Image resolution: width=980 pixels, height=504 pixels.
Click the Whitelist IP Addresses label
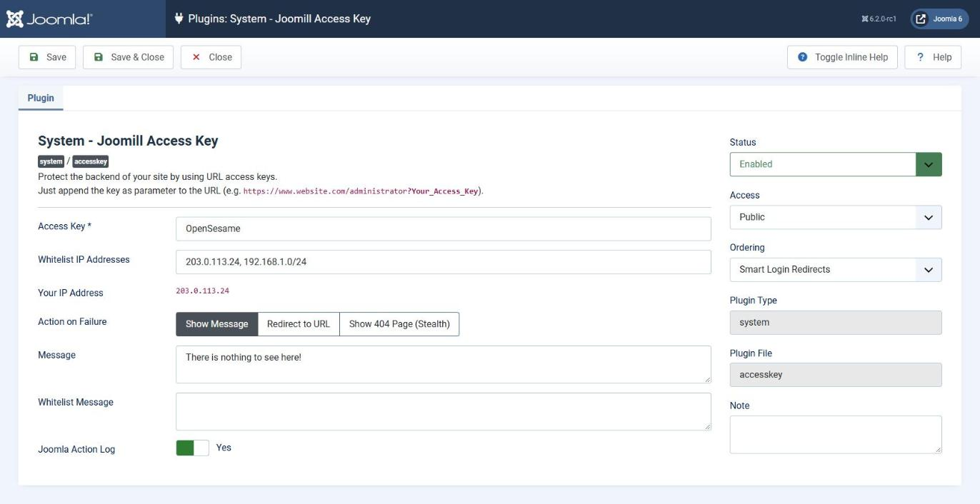[x=84, y=260]
